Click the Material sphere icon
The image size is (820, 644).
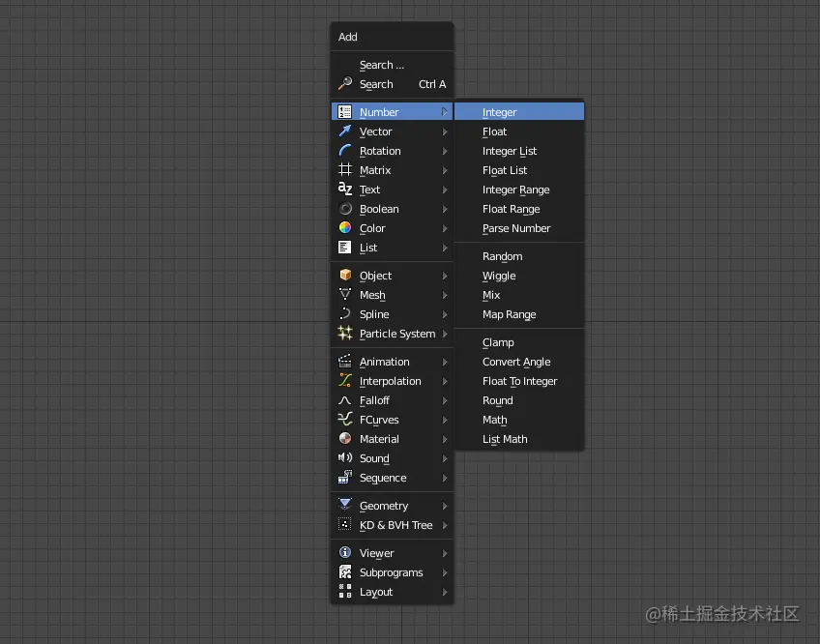tap(344, 438)
